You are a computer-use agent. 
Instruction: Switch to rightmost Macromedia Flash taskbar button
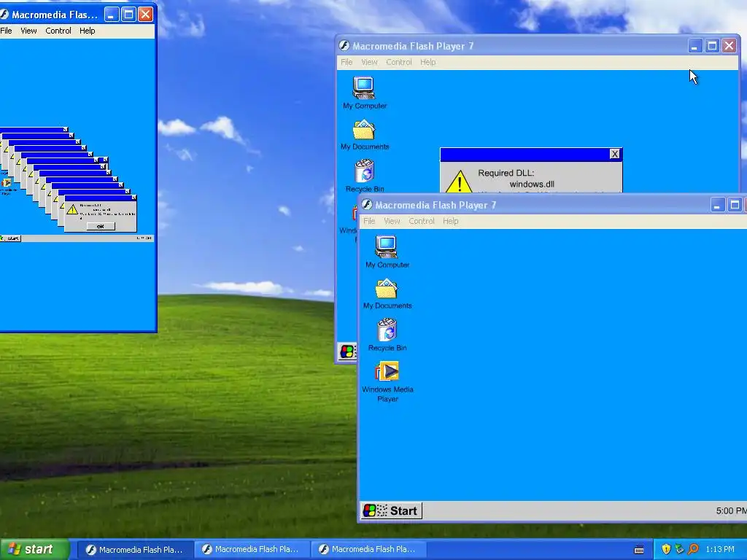tap(368, 550)
